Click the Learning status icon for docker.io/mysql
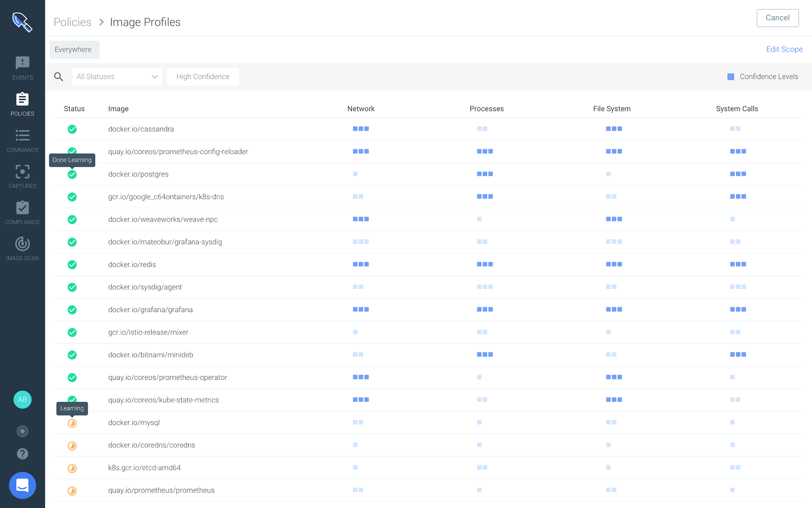Viewport: 812px width, 508px height. (72, 423)
